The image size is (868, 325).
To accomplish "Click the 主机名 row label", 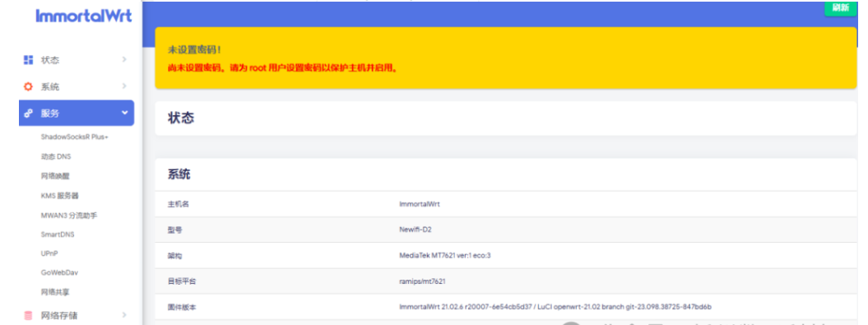I will point(179,204).
